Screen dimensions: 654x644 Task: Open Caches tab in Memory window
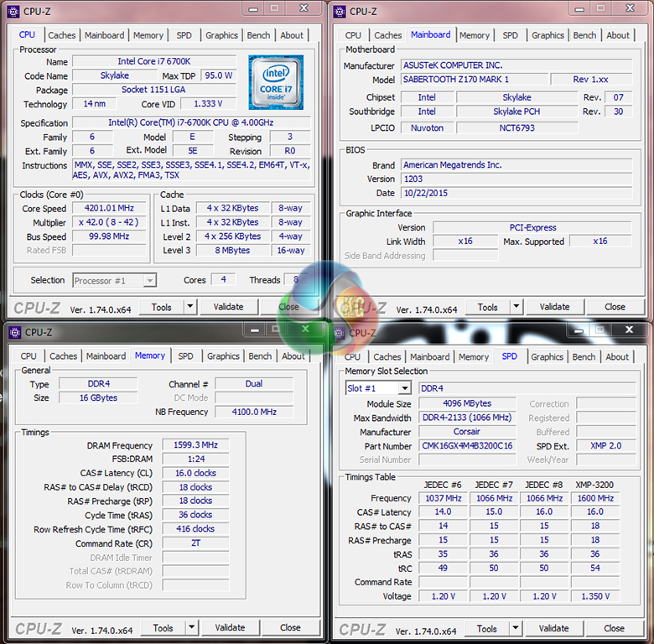coord(64,356)
